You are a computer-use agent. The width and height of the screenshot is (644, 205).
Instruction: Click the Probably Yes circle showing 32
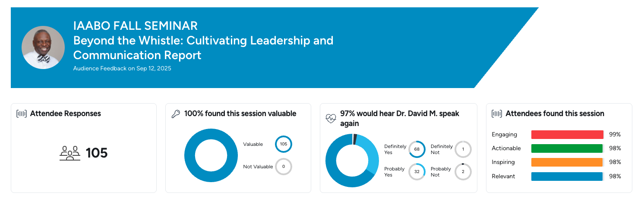click(417, 172)
